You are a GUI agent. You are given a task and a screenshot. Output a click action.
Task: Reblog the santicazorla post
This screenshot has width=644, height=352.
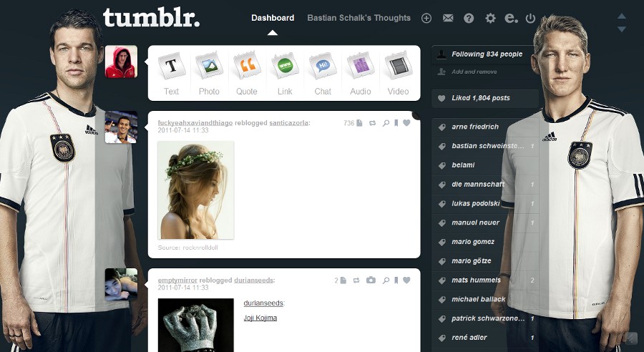tap(372, 123)
